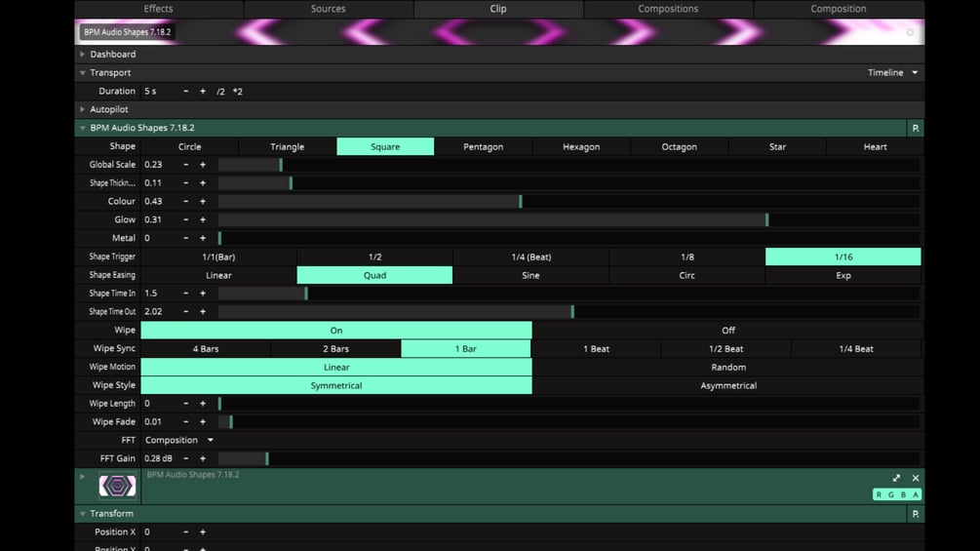Set Shape Easing to Sine
The width and height of the screenshot is (980, 551).
coord(530,275)
